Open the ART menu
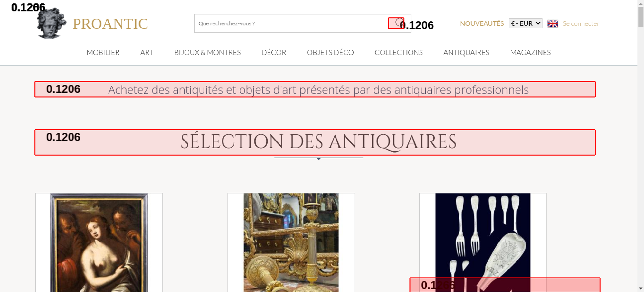644x292 pixels. (x=147, y=52)
